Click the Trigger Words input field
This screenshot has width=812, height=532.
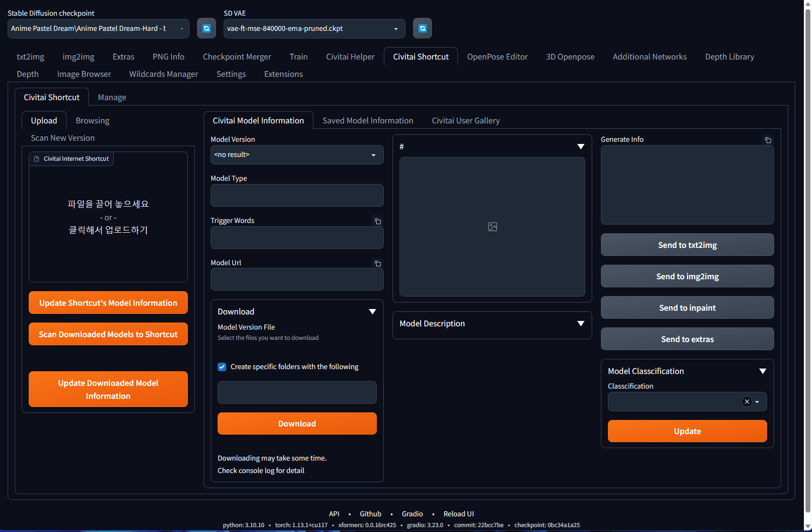297,238
